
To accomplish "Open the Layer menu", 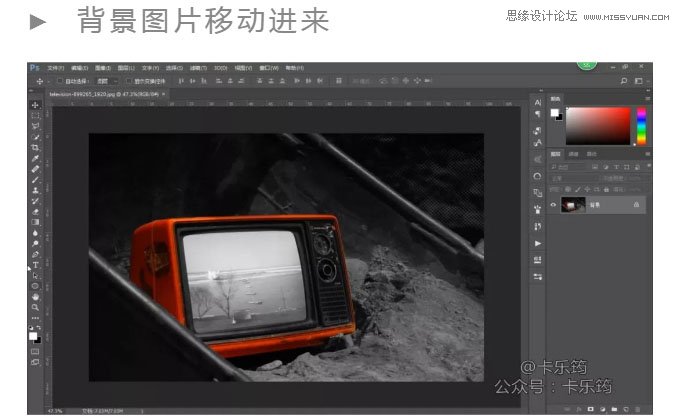I will coord(126,68).
